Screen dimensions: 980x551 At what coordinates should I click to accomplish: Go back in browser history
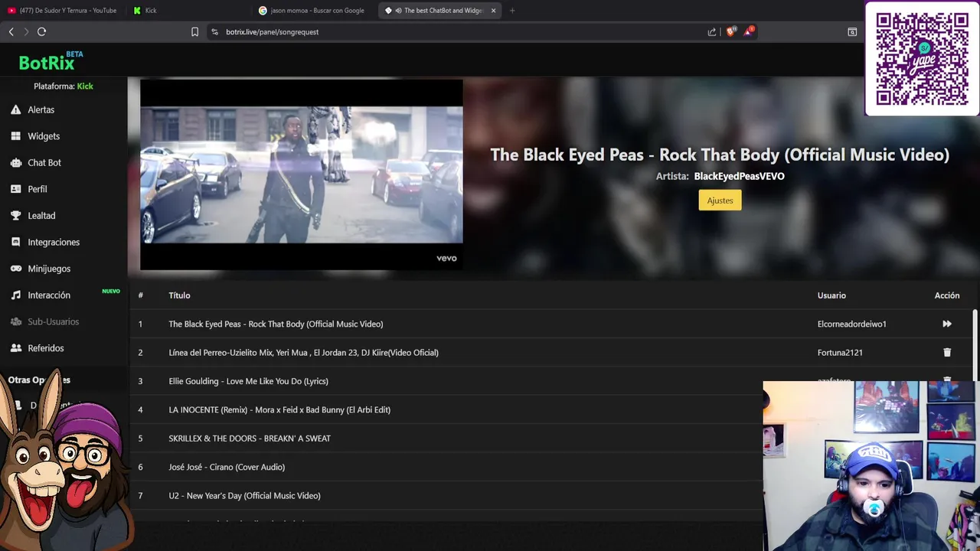[11, 31]
